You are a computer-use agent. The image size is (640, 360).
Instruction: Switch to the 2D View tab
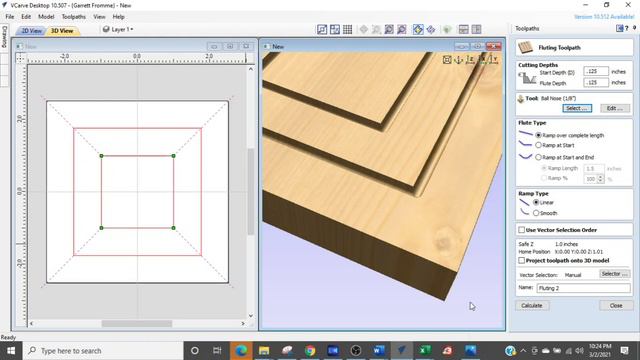31,31
